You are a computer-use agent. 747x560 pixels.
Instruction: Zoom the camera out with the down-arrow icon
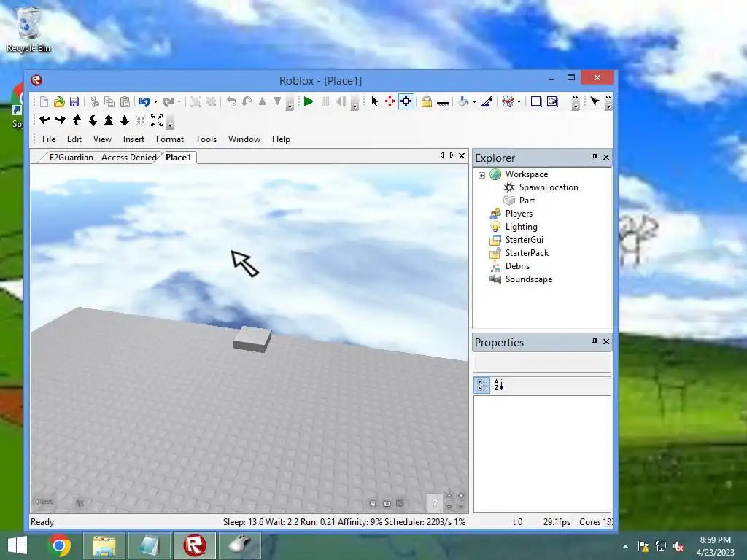click(x=125, y=120)
